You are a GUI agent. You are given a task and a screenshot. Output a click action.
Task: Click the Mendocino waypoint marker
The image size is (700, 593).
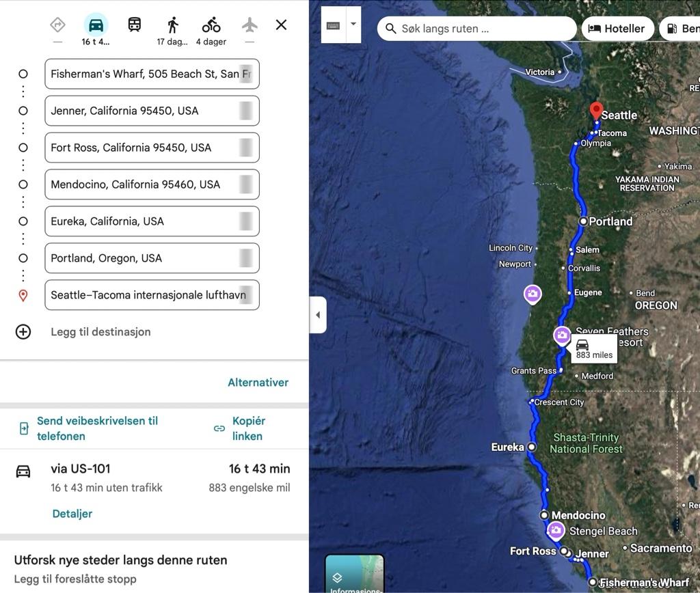coord(543,515)
